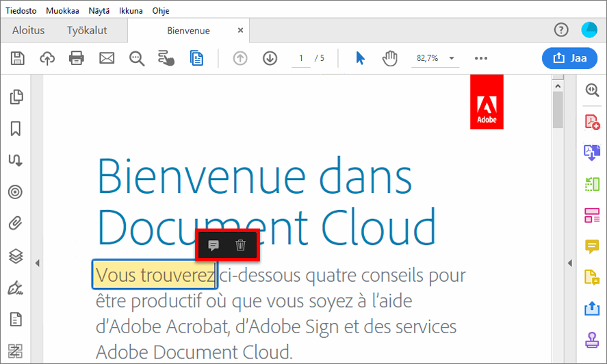Image resolution: width=607 pixels, height=364 pixels.
Task: Open more tools three-dots menu
Action: pyautogui.click(x=481, y=58)
